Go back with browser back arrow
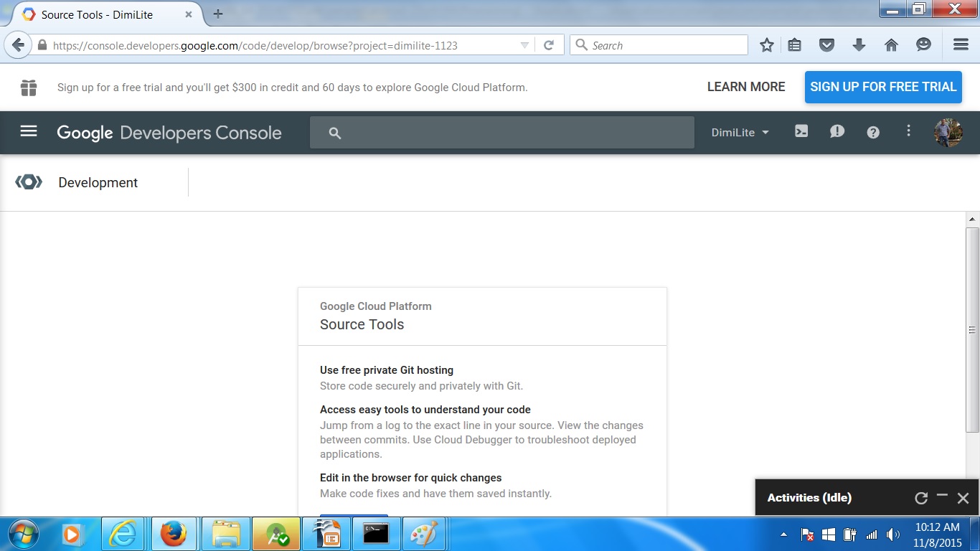980x551 pixels. pyautogui.click(x=18, y=45)
